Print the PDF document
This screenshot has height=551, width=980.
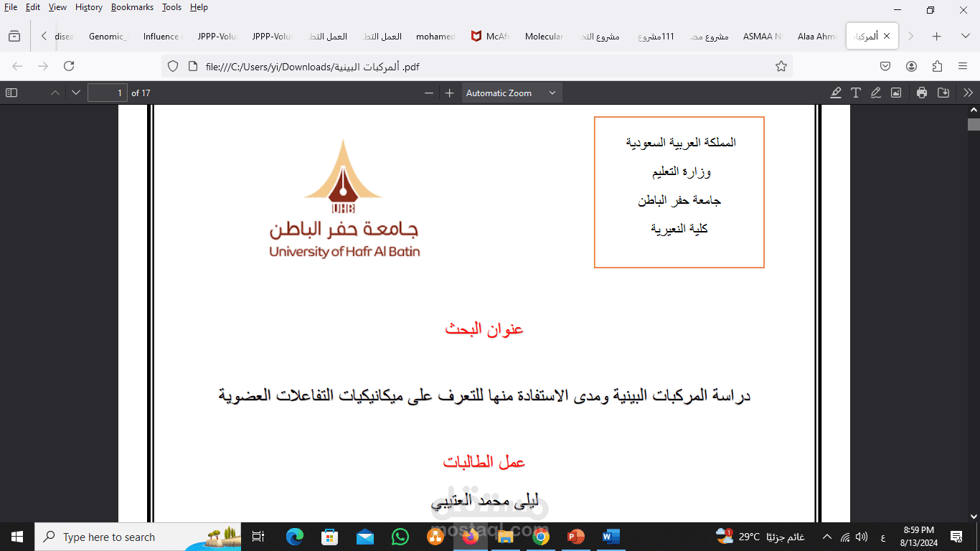[921, 92]
